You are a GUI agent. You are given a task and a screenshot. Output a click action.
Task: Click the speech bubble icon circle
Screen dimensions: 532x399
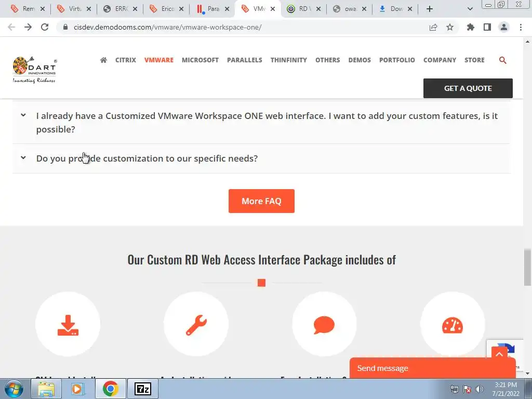(x=324, y=324)
